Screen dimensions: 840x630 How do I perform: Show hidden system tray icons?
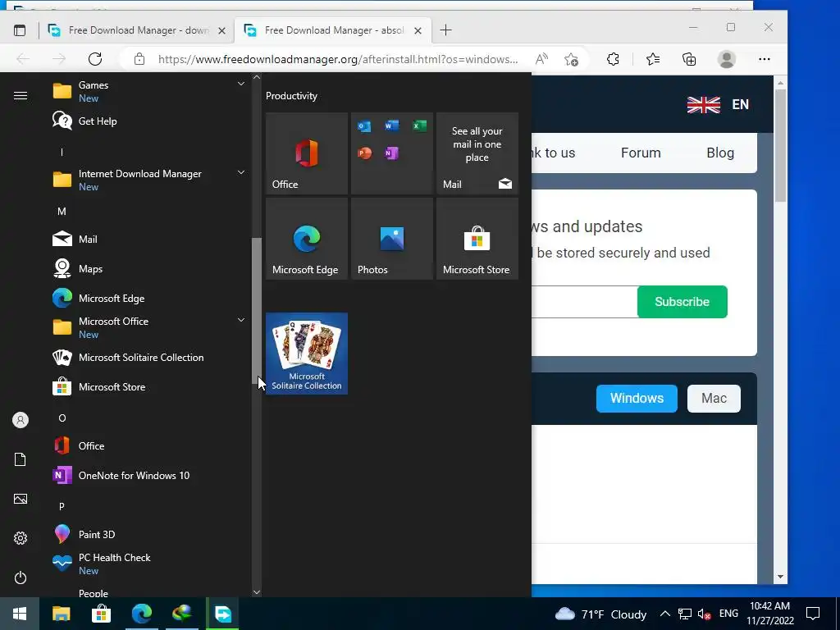[664, 614]
